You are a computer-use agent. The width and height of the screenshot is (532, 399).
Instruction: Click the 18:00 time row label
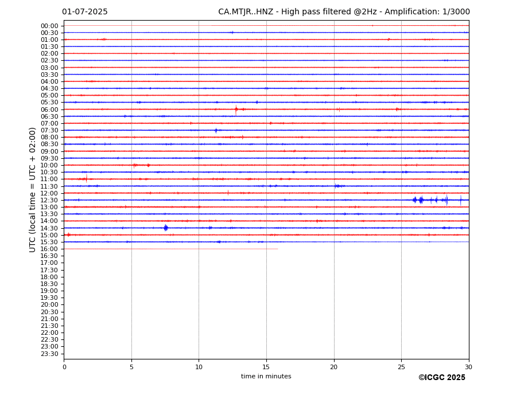point(49,277)
